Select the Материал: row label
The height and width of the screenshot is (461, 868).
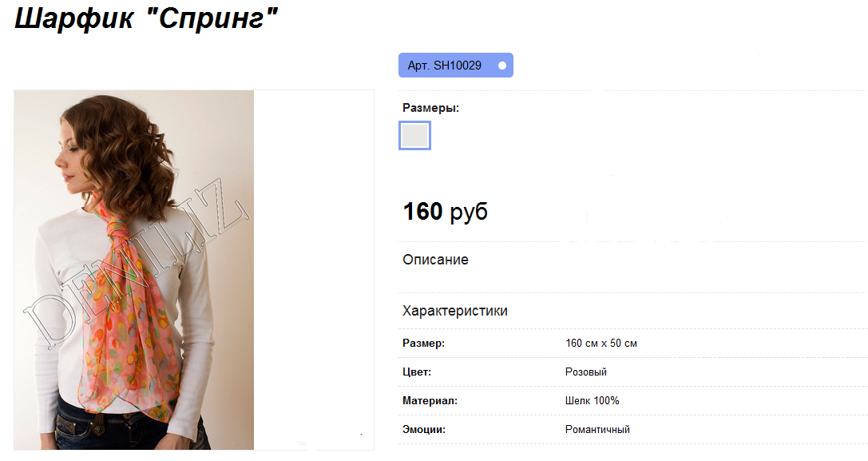(430, 400)
